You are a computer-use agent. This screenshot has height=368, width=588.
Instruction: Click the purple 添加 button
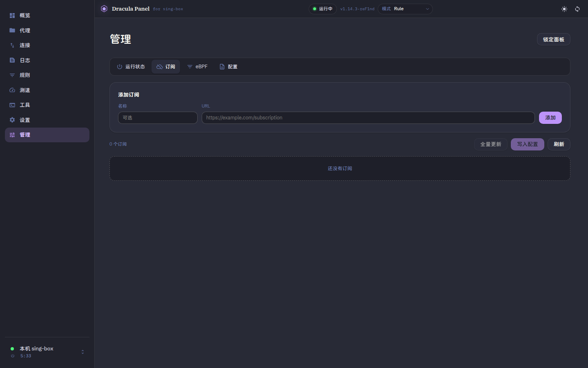click(x=550, y=118)
